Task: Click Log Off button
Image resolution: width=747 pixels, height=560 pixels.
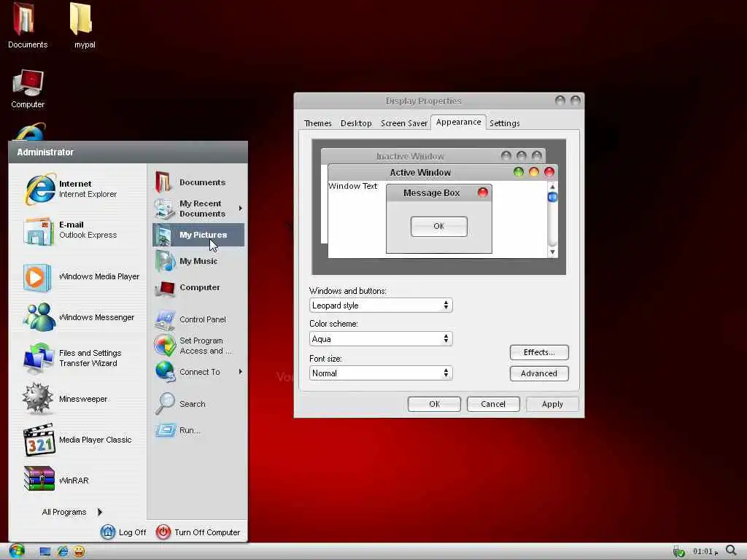Action: 123,532
